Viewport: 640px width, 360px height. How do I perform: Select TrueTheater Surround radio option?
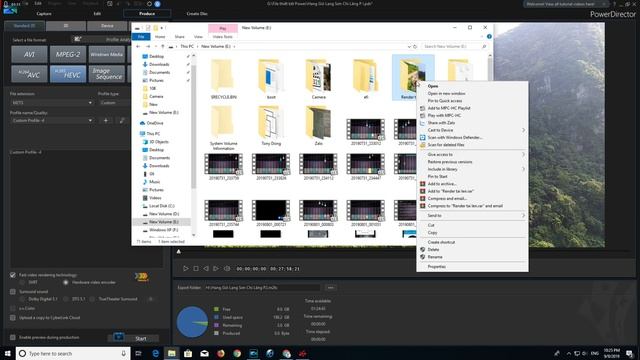point(92,299)
